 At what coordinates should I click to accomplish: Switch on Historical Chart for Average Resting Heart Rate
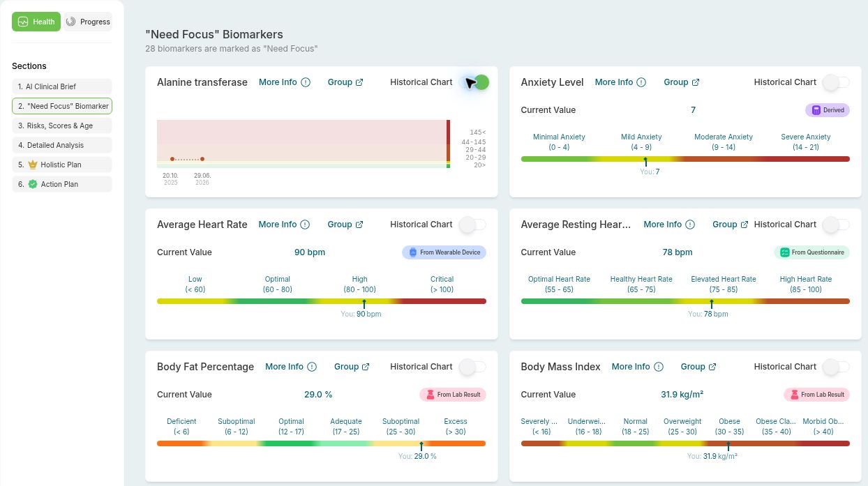tap(837, 225)
